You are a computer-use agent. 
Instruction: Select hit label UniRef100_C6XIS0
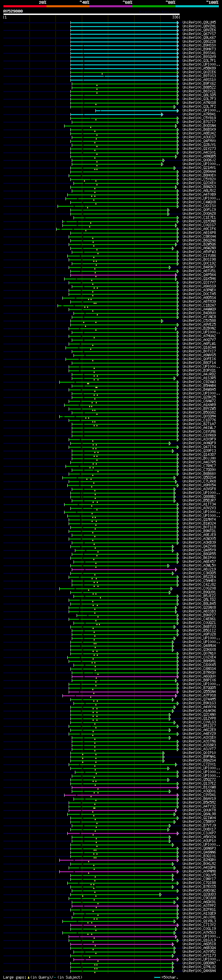tap(199, 206)
